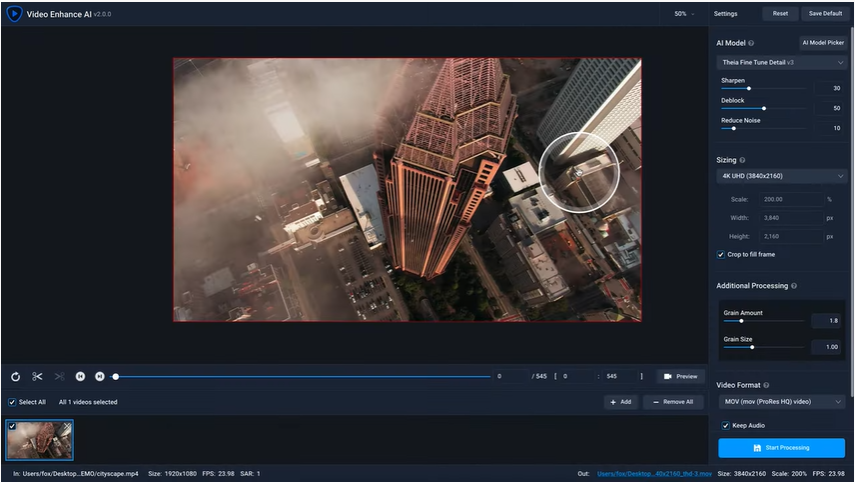This screenshot has height=482, width=855.
Task: Click the rotate/refresh icon in playback bar
Action: point(15,377)
